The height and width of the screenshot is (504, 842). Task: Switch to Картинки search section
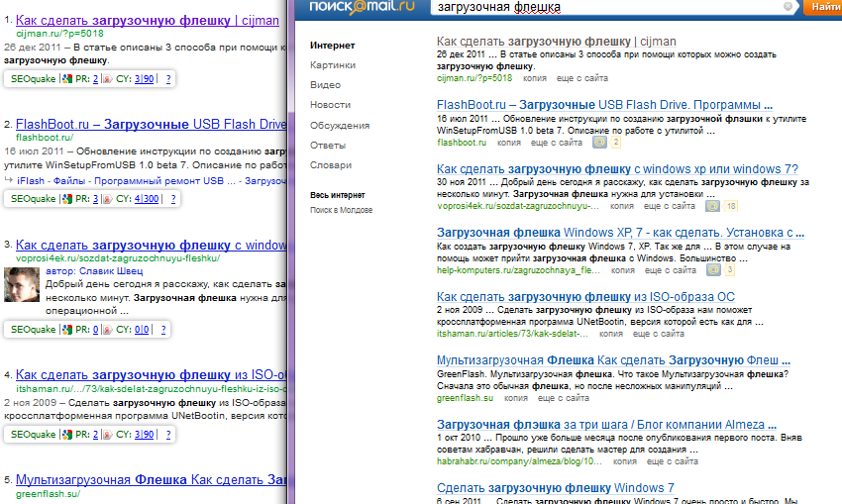pyautogui.click(x=333, y=65)
